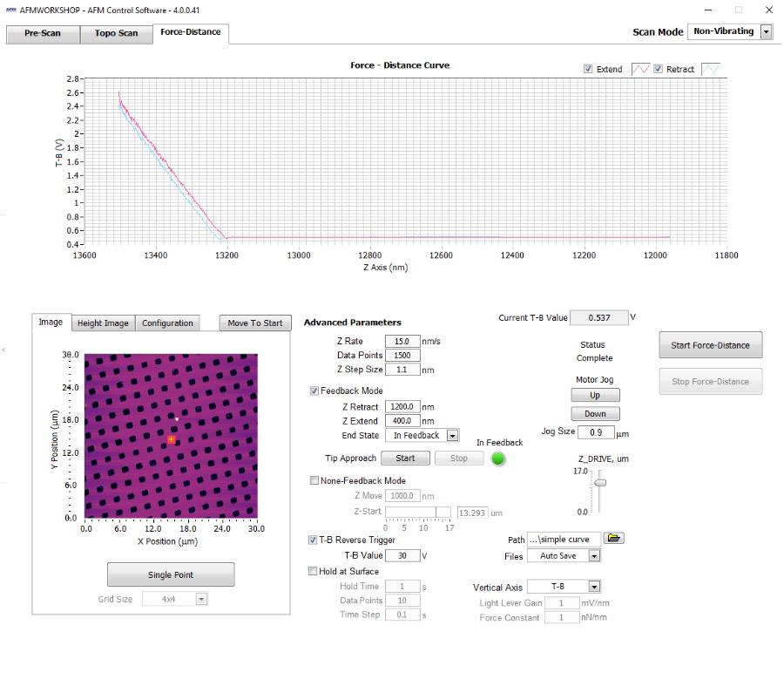Click the red marker on the scan image
The image size is (784, 693).
pos(172,440)
